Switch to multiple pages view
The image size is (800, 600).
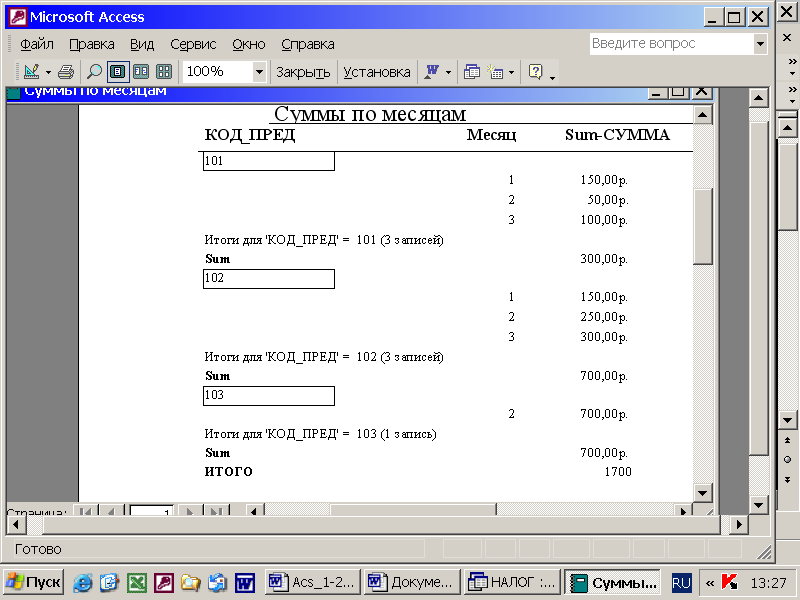click(x=164, y=71)
